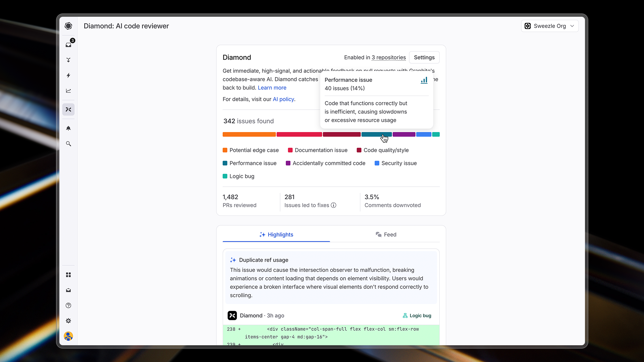This screenshot has width=644, height=362.
Task: Click the 1,482 PRs reviewed stat
Action: click(x=239, y=201)
